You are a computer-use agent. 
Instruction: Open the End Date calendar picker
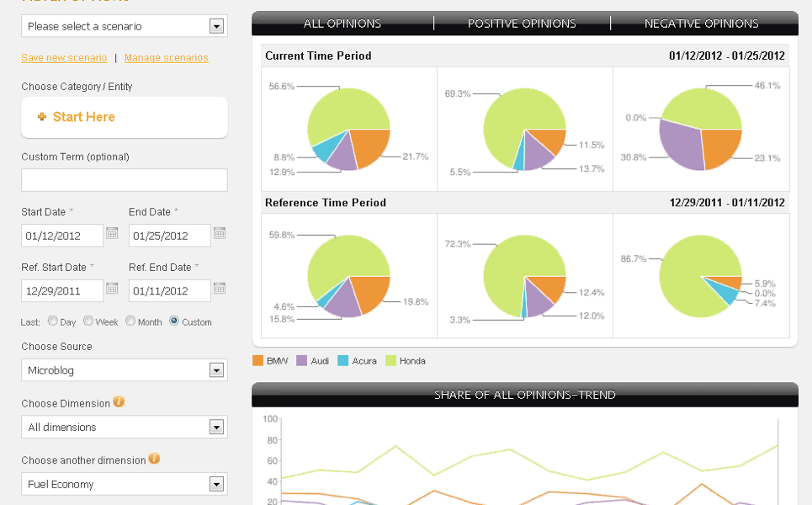coord(220,234)
